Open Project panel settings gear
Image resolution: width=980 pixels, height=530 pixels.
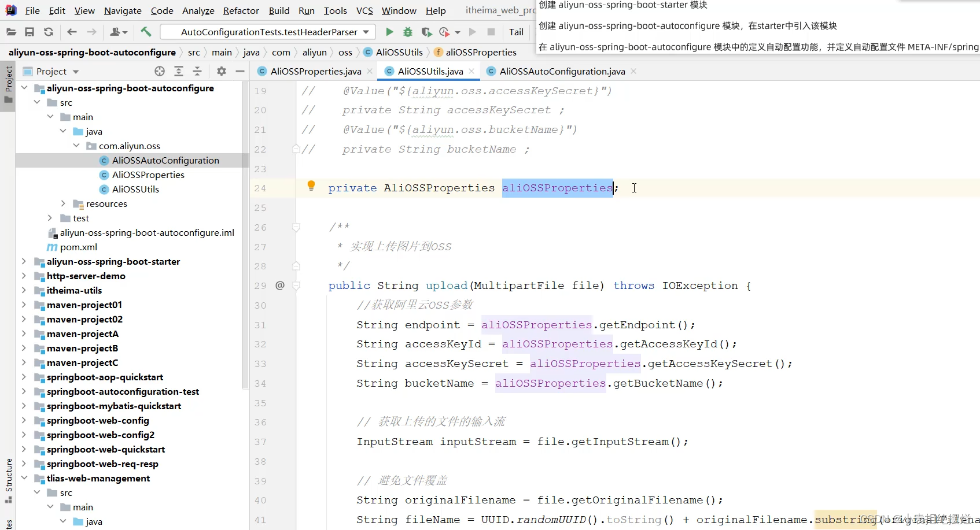click(222, 71)
